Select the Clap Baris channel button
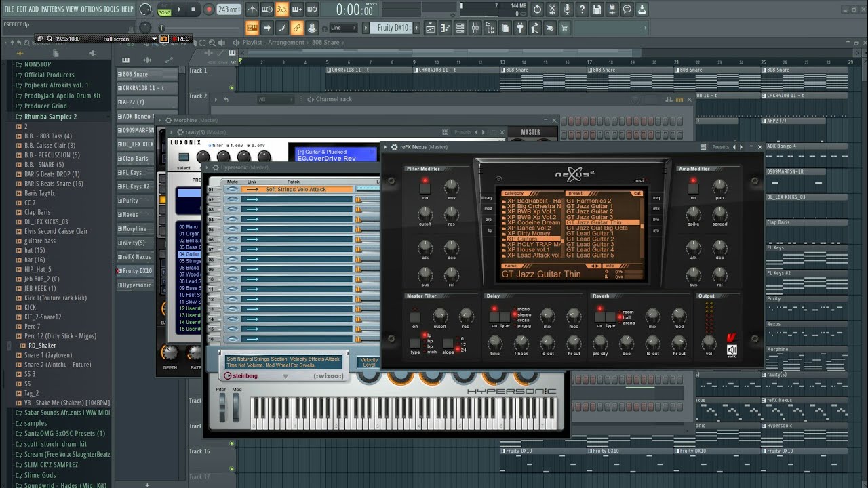The width and height of the screenshot is (868, 488). (x=136, y=159)
